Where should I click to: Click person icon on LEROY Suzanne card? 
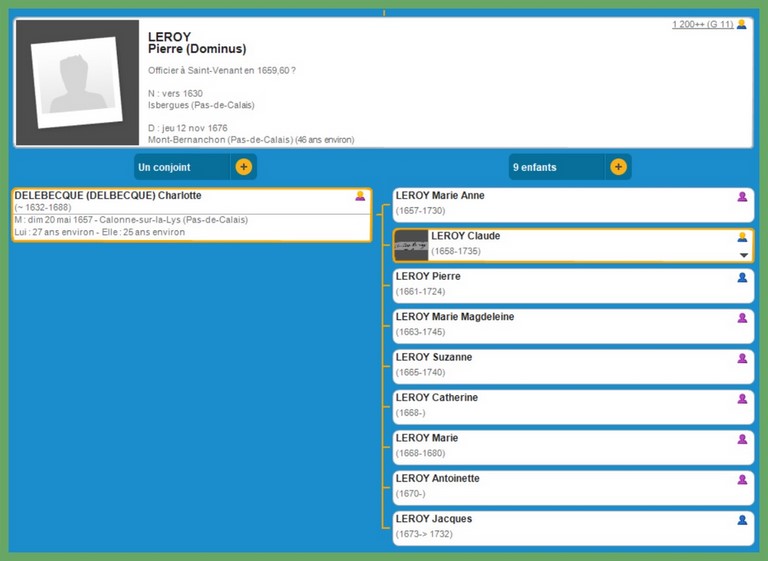pos(742,358)
